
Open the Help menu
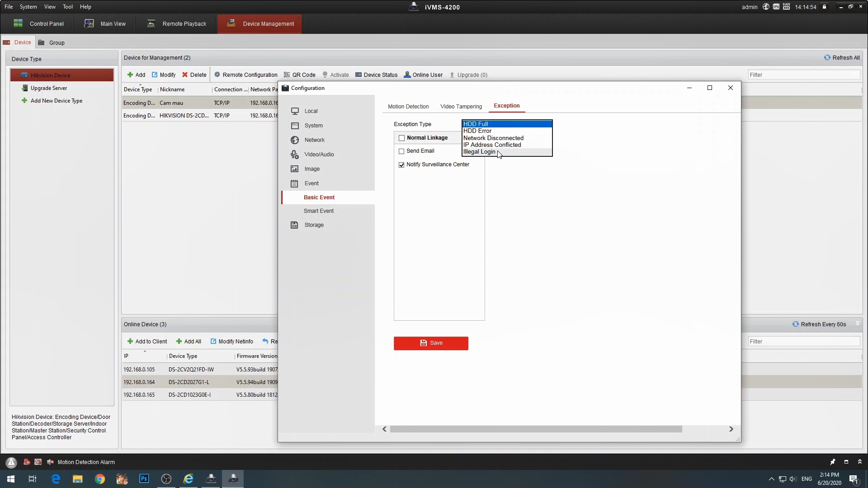tap(85, 7)
